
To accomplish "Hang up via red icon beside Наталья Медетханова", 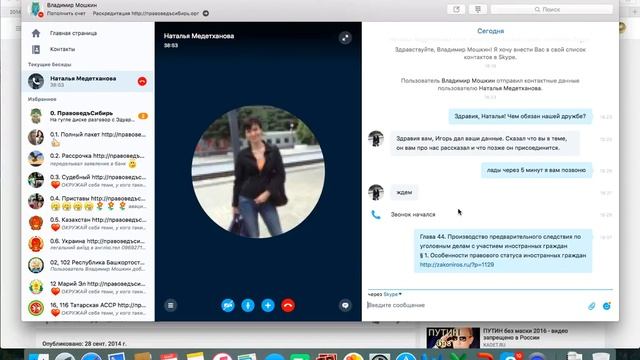I will coord(142,81).
